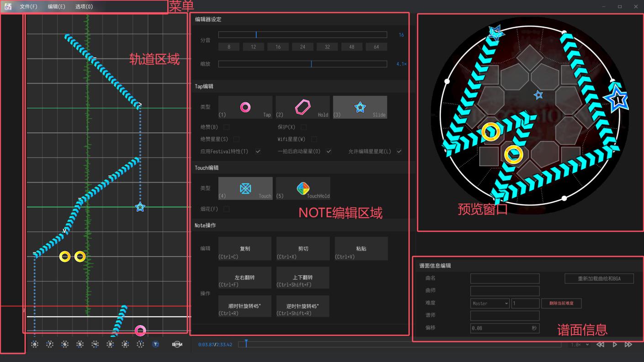Select the Tap note tool

(245, 107)
